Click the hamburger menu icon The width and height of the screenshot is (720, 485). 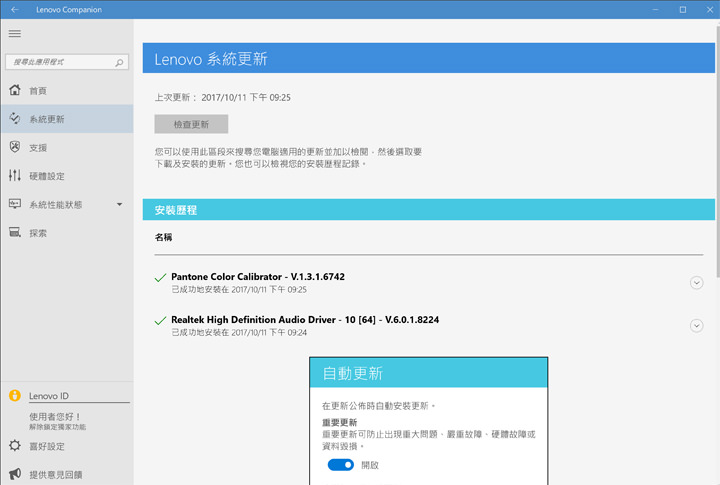(14, 34)
